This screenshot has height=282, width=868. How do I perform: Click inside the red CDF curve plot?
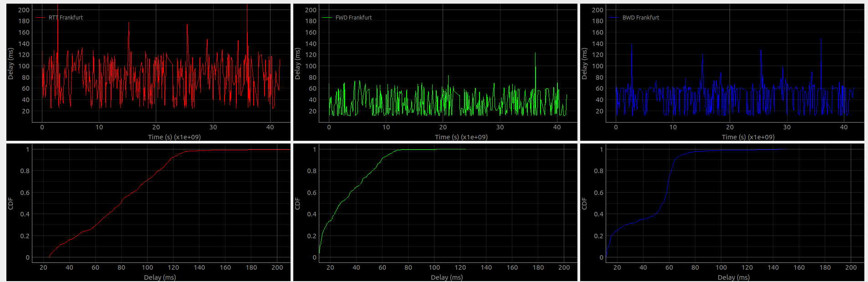pos(161,204)
